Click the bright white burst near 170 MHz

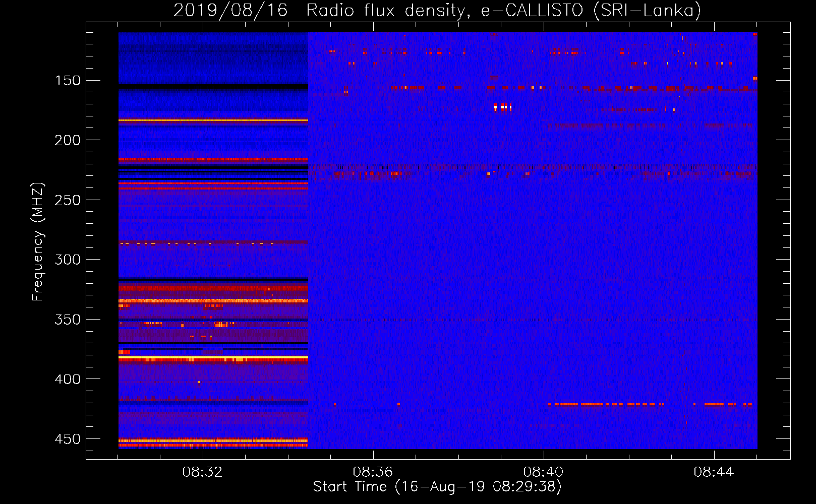(x=503, y=107)
